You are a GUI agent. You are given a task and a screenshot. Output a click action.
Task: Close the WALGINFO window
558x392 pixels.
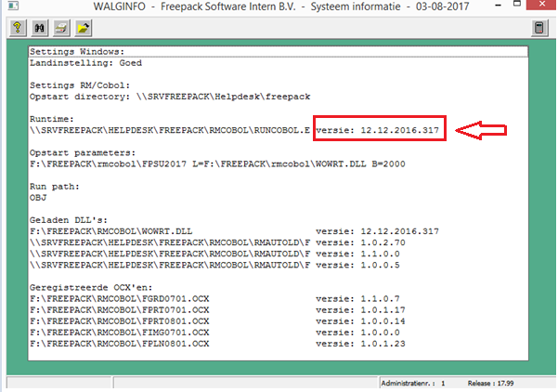pyautogui.click(x=542, y=5)
